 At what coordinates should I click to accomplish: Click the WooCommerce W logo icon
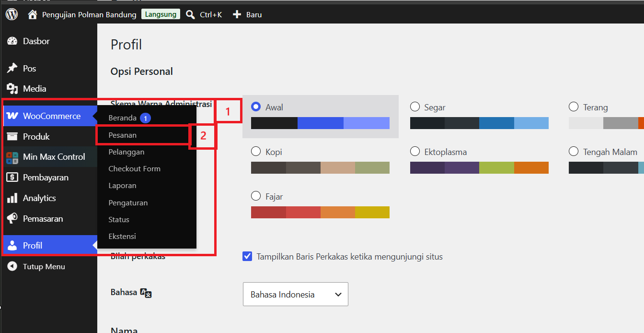13,116
